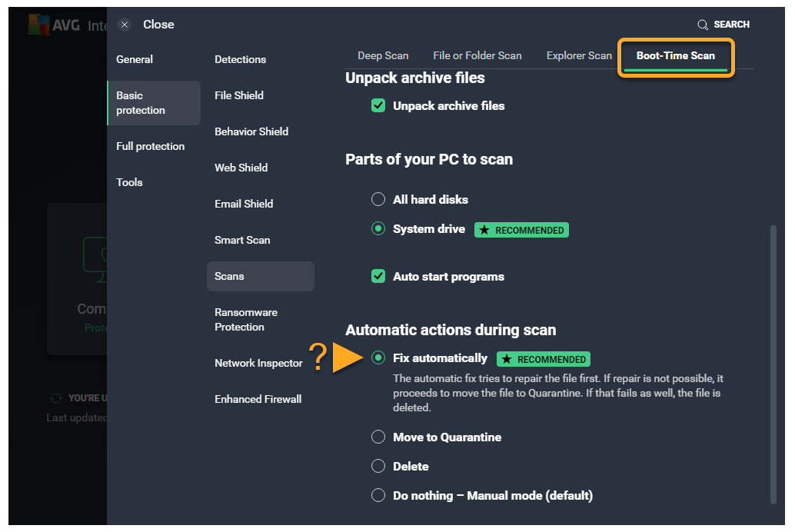Choose the Delete action radio button
This screenshot has height=532, width=795.
coord(378,467)
